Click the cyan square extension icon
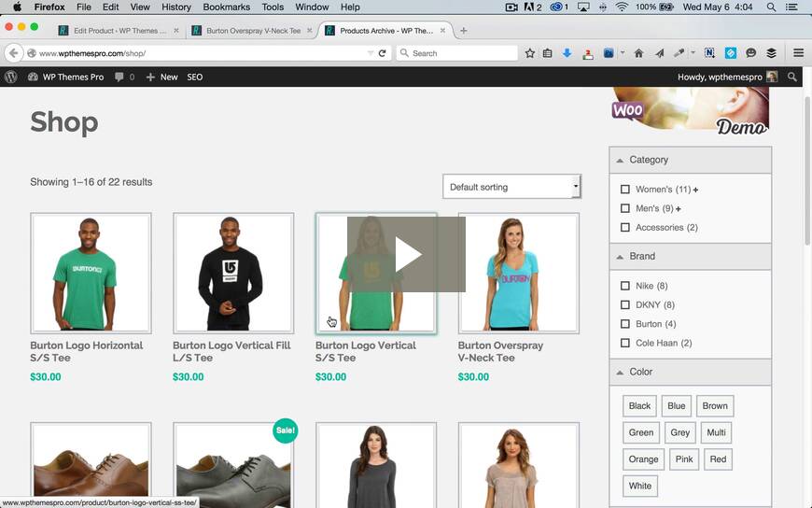 (x=731, y=53)
